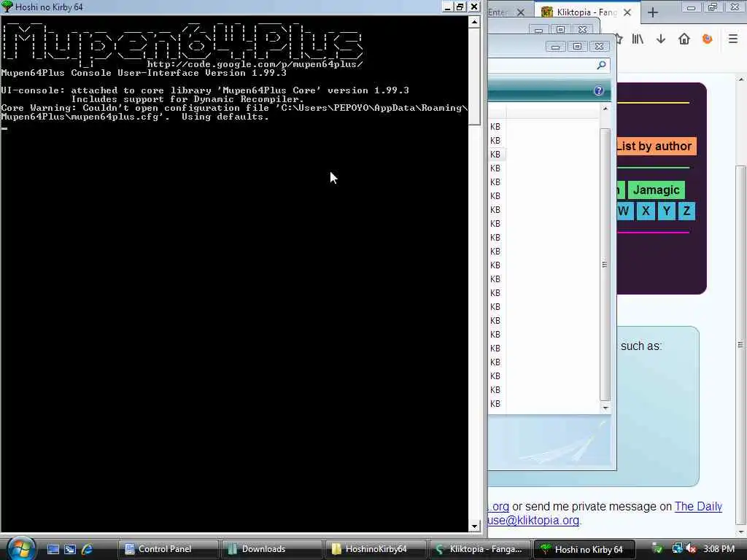Screen dimensions: 747x560
Task: Click Explorer file list scroll up arrow
Action: click(605, 109)
